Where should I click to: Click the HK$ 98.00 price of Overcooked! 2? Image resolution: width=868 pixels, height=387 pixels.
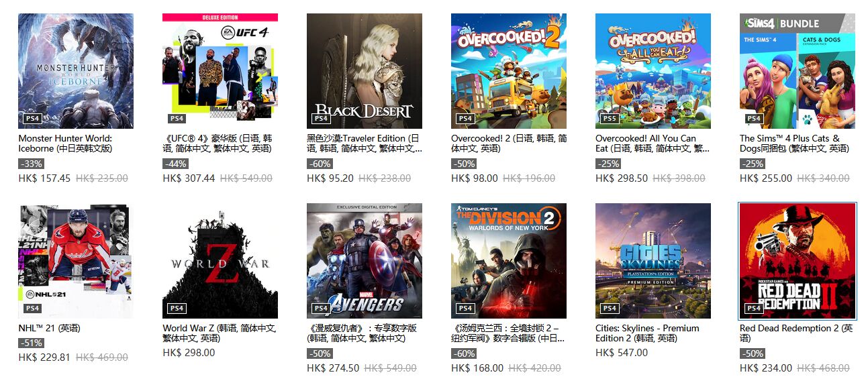click(475, 178)
